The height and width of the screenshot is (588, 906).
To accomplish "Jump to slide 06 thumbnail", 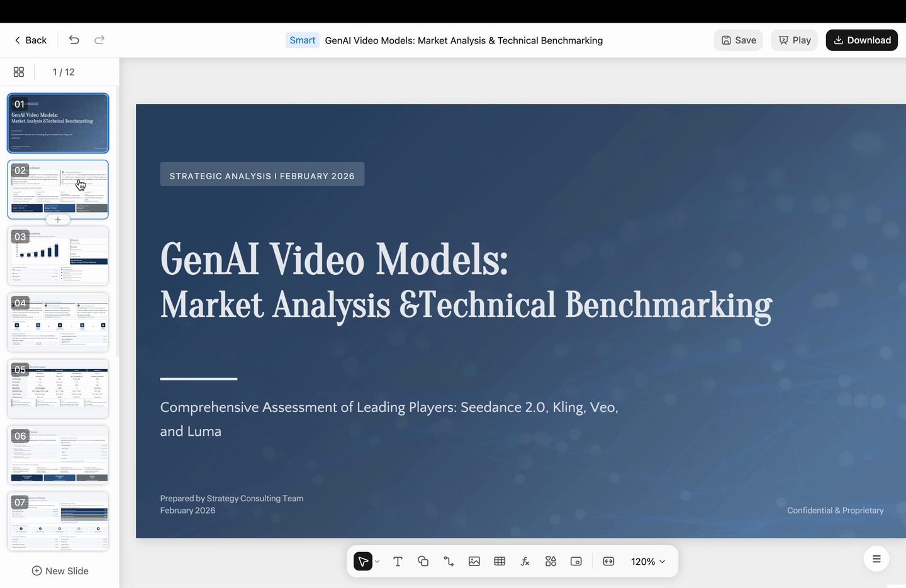I will click(x=58, y=455).
